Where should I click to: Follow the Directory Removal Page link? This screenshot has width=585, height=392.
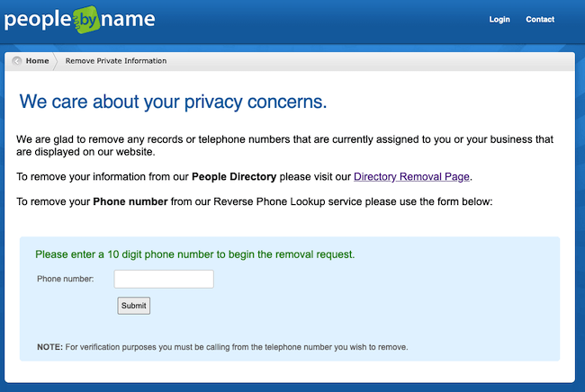(411, 176)
